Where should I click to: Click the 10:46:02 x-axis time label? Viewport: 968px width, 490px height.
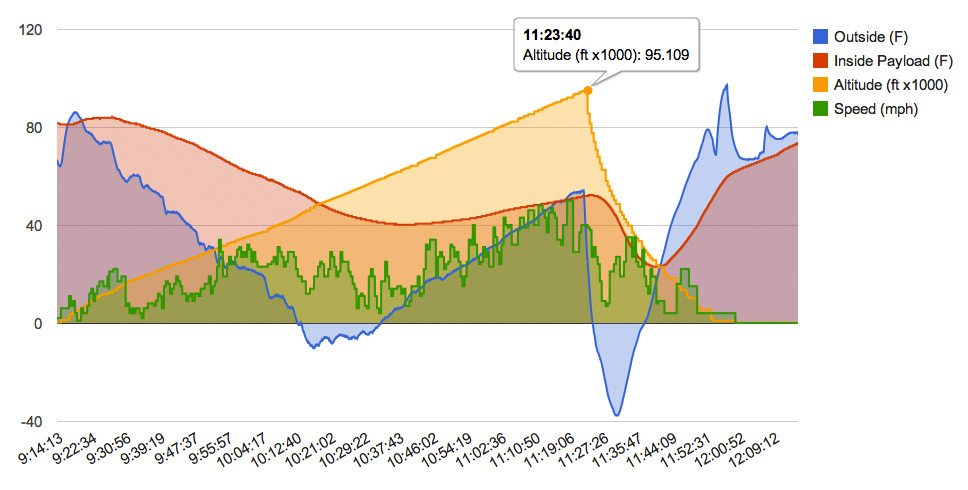[451, 452]
